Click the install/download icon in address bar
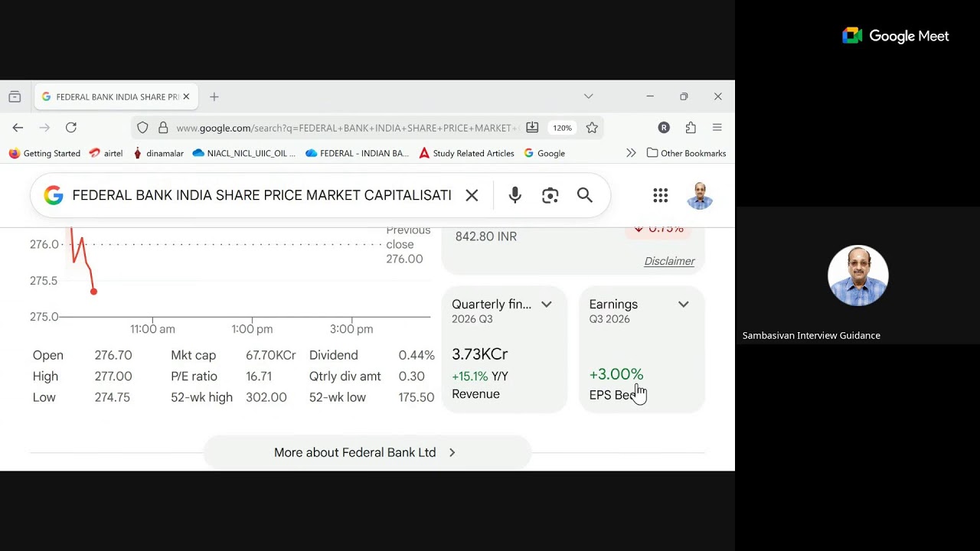 532,128
